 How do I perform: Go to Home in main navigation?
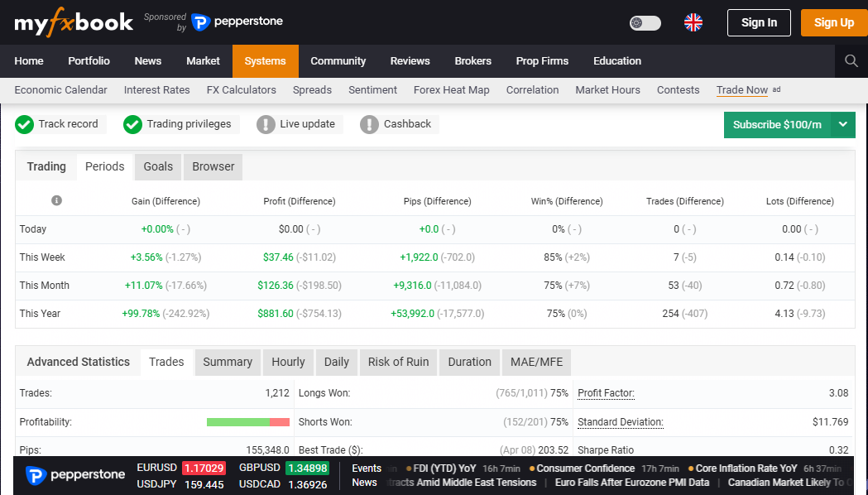(x=29, y=61)
